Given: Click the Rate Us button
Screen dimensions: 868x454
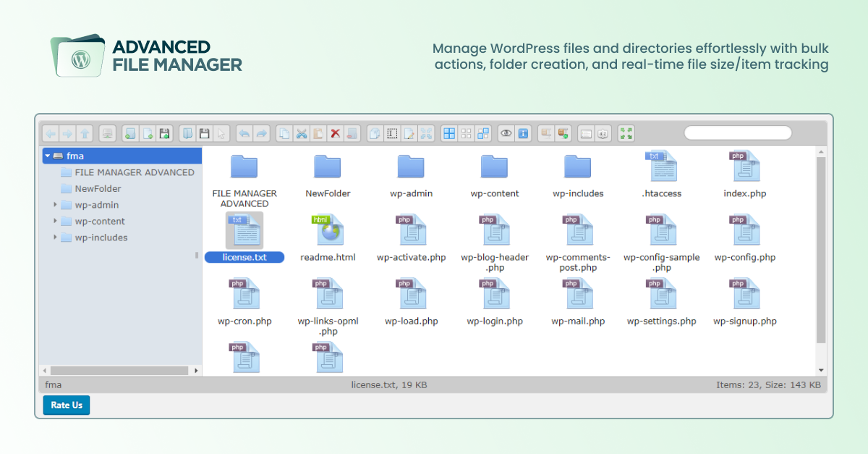Looking at the screenshot, I should tap(67, 405).
